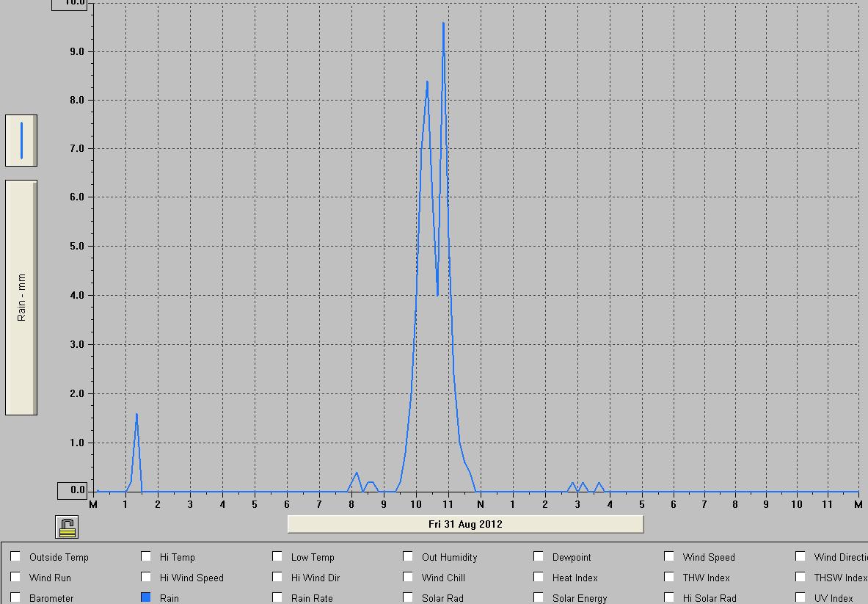Enable the Hi Temp checkbox
This screenshot has width=868, height=604.
click(x=146, y=556)
